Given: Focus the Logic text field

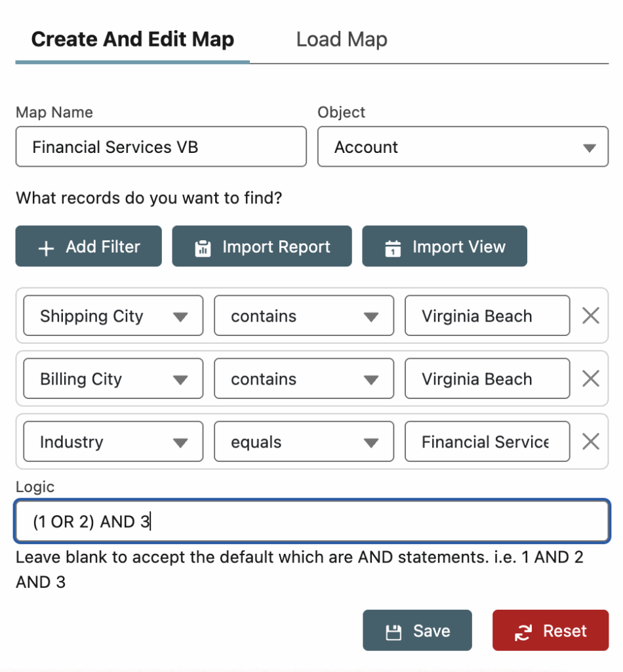Looking at the screenshot, I should pyautogui.click(x=311, y=522).
